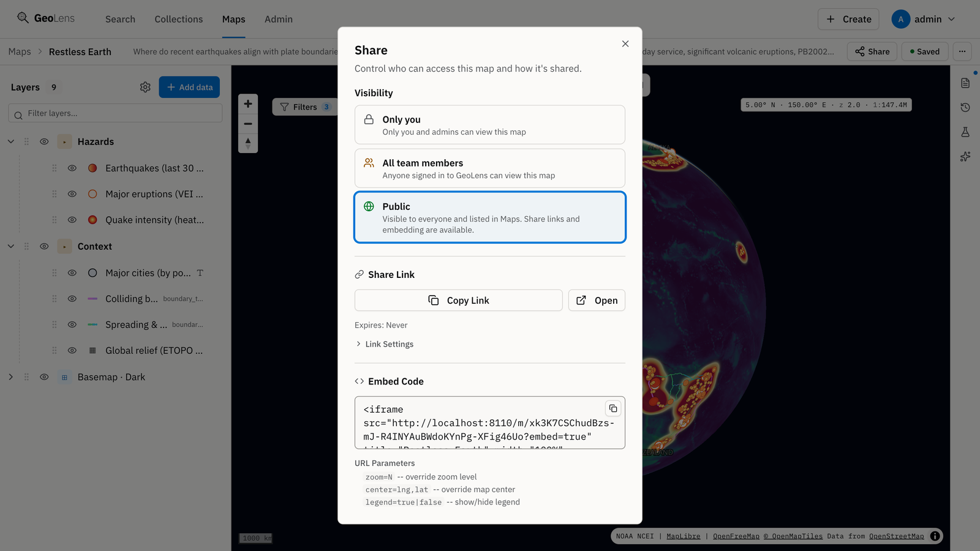Click the Hazards group folder icon
Screen dimensions: 980x551
tap(64, 141)
